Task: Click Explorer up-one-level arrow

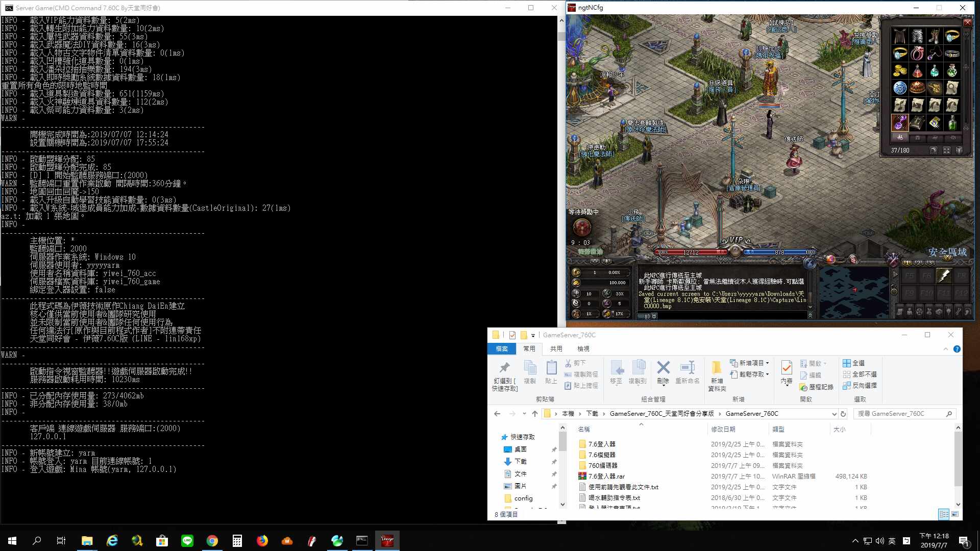Action: (x=534, y=414)
